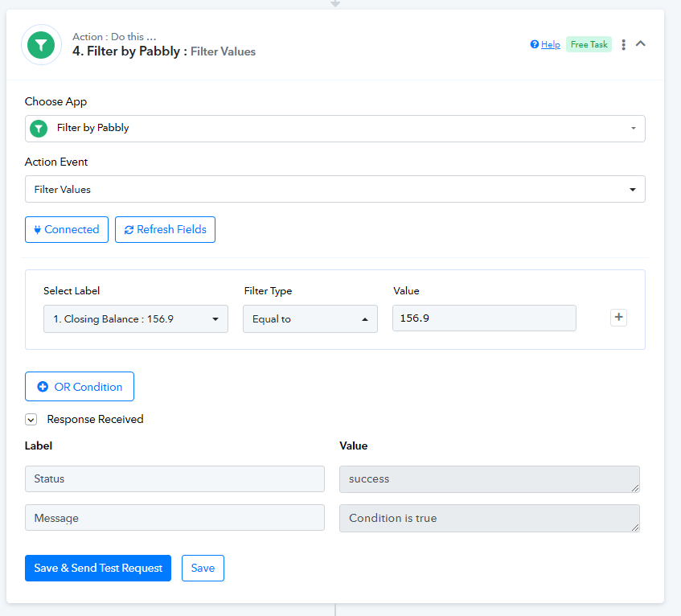The image size is (681, 616).
Task: Click the Message label field
Action: coord(174,517)
